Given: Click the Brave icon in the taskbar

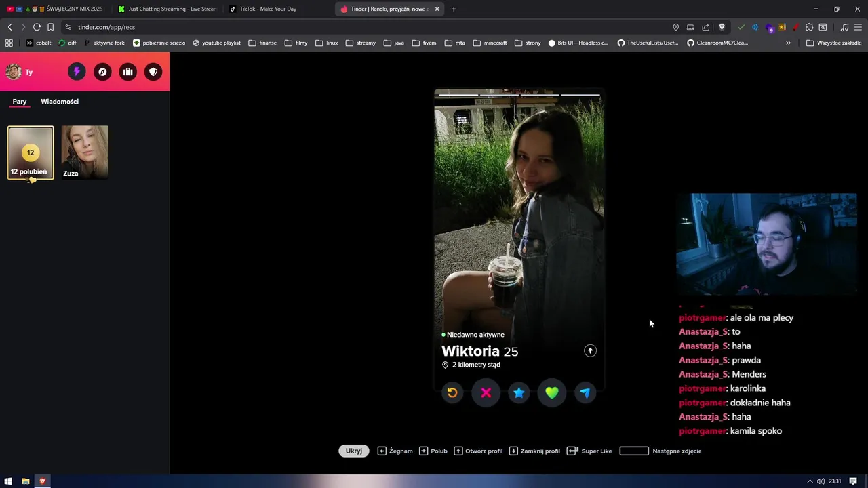Looking at the screenshot, I should click(x=43, y=481).
